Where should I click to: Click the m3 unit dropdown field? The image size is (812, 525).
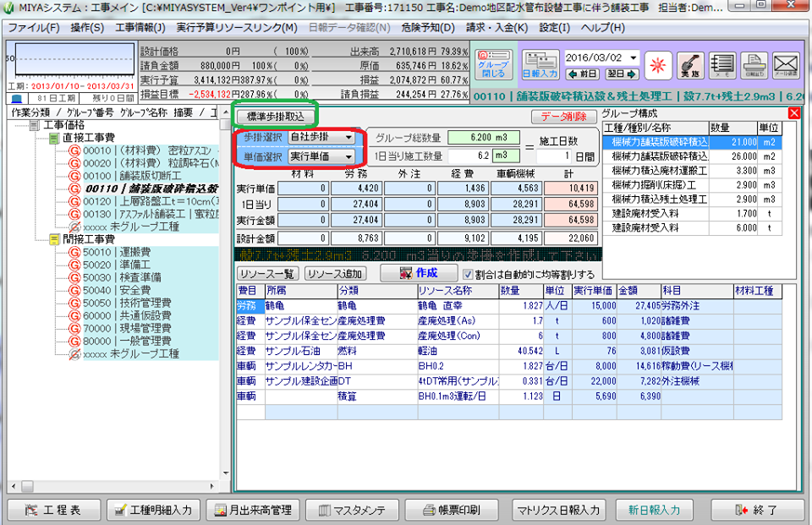(x=506, y=156)
